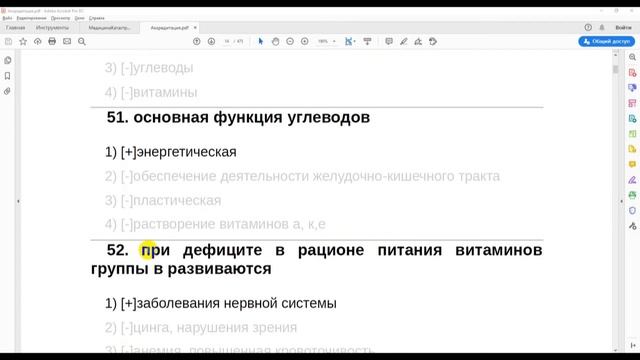Switch to the Главная tab

coord(16,28)
